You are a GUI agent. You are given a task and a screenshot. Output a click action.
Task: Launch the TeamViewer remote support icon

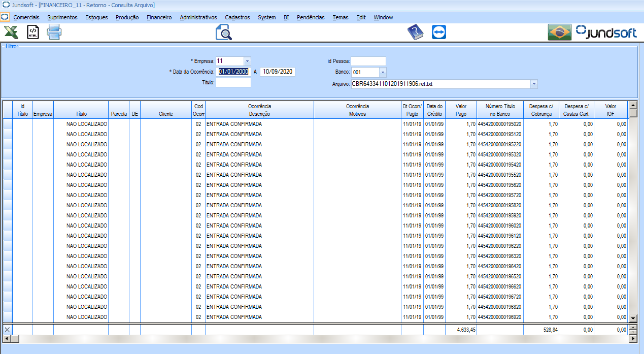(438, 33)
